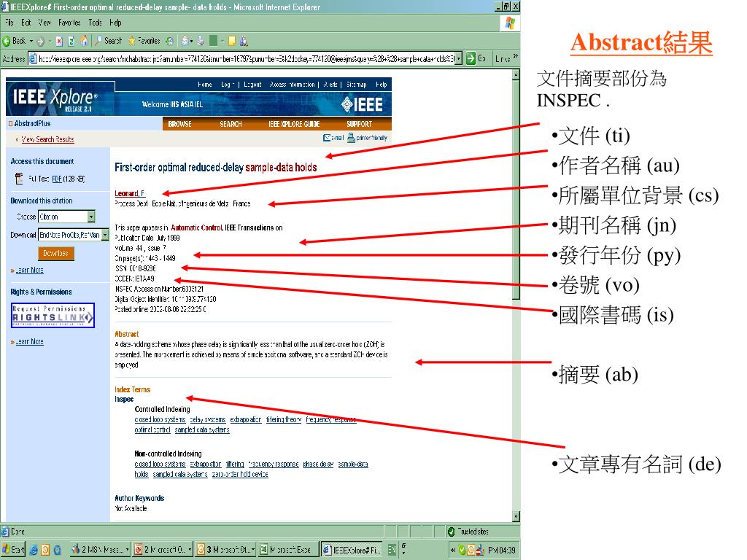Open the Help menu
Image resolution: width=747 pixels, height=560 pixels.
pyautogui.click(x=115, y=23)
